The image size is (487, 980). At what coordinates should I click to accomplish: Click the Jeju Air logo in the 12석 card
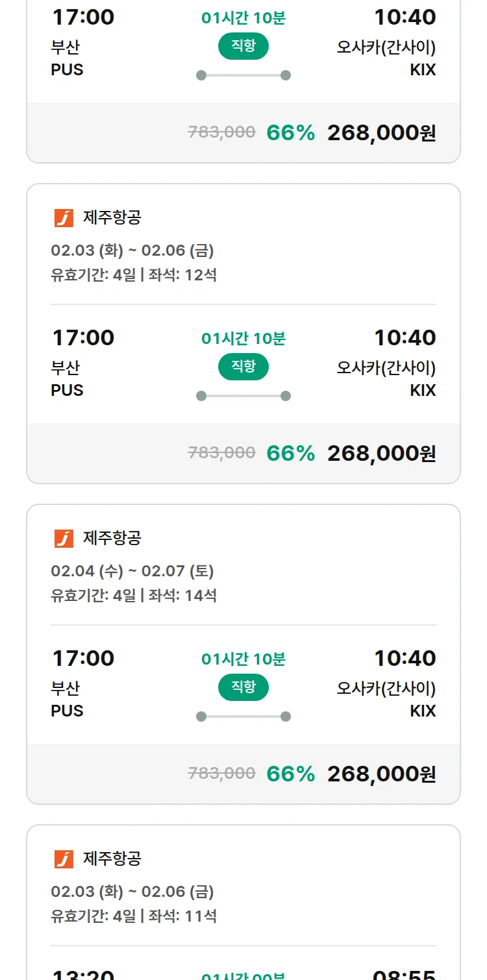pyautogui.click(x=64, y=218)
